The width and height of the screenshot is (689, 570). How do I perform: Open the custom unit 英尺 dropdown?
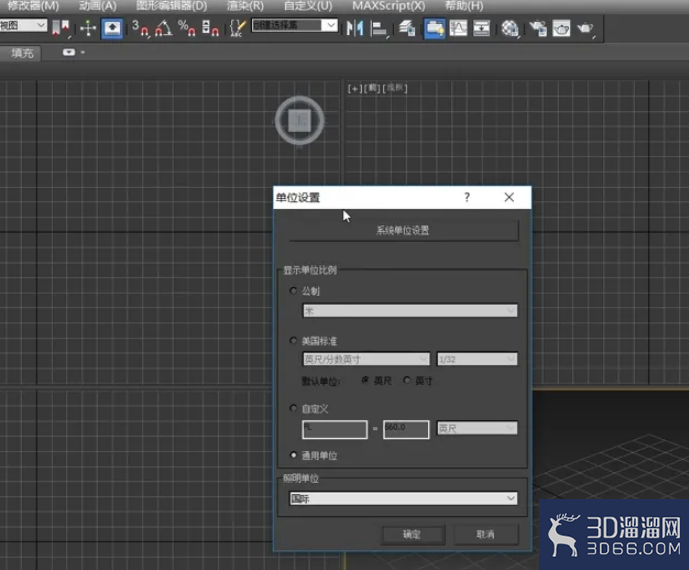(477, 428)
